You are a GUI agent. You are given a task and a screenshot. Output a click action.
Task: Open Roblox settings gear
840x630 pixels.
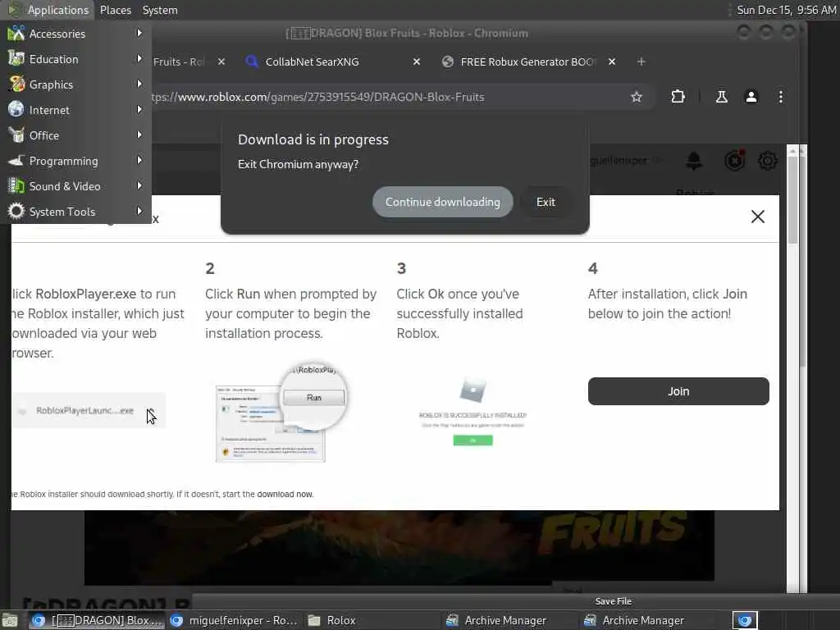point(768,161)
